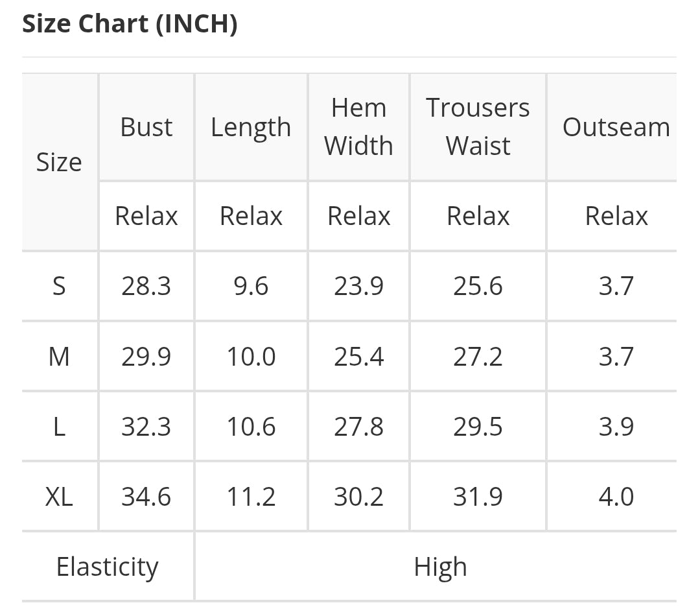Viewport: 700px width, 616px height.
Task: Click the Elasticity row label
Action: (107, 567)
